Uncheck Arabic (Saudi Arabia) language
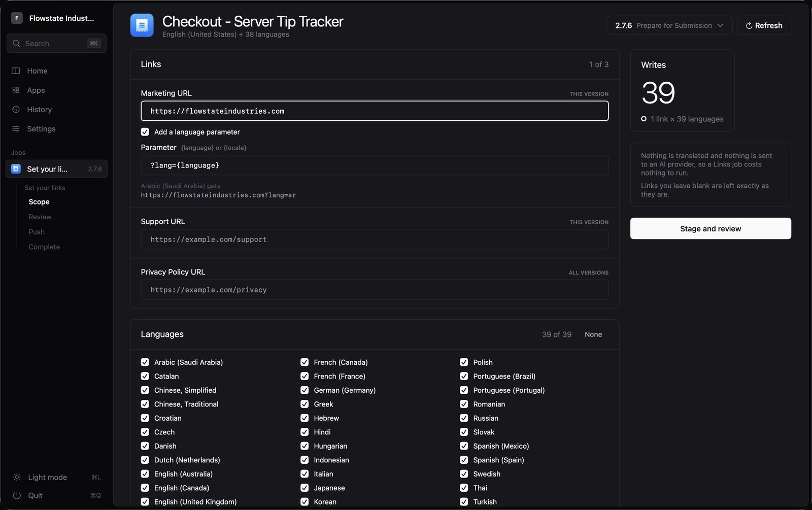 tap(145, 362)
